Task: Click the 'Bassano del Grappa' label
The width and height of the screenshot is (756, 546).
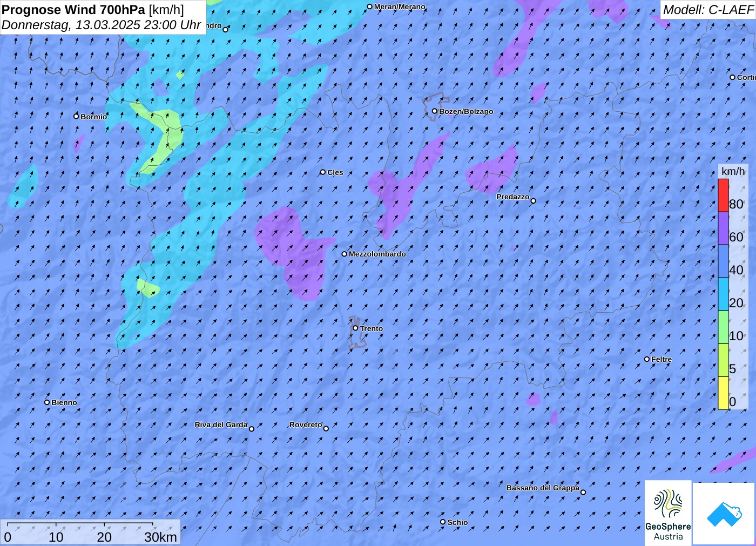Action: 543,488
